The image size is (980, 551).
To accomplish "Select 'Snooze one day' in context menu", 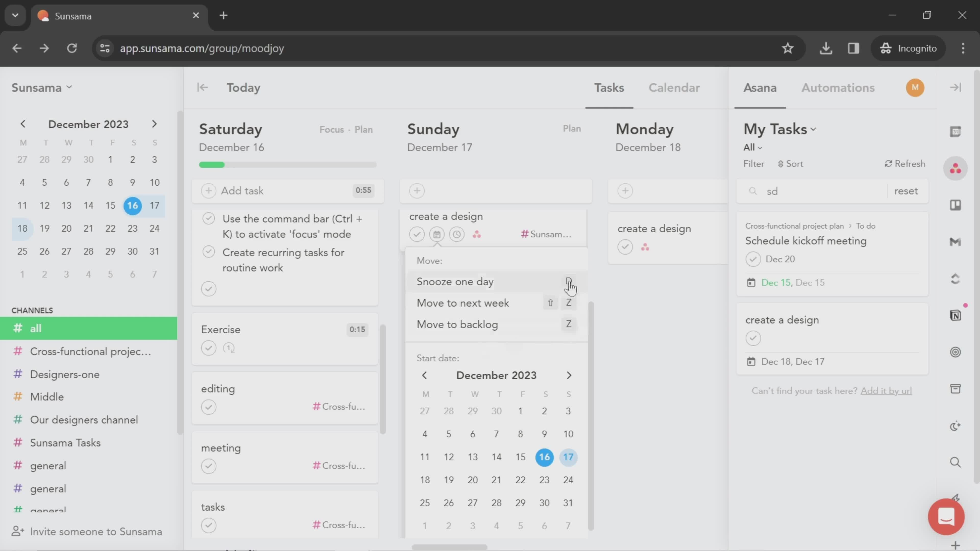I will pos(456,281).
